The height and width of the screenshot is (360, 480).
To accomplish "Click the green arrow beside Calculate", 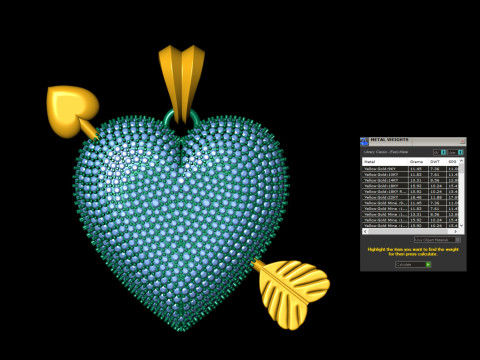I will click(x=428, y=264).
